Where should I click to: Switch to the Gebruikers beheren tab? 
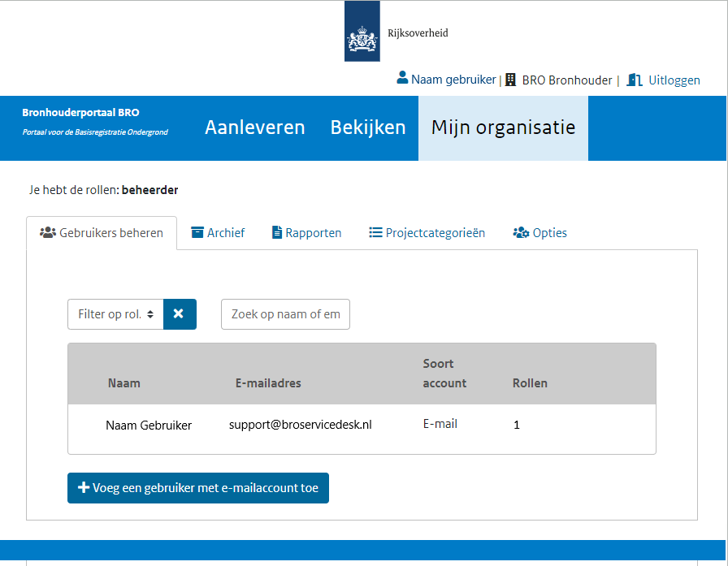pos(102,233)
